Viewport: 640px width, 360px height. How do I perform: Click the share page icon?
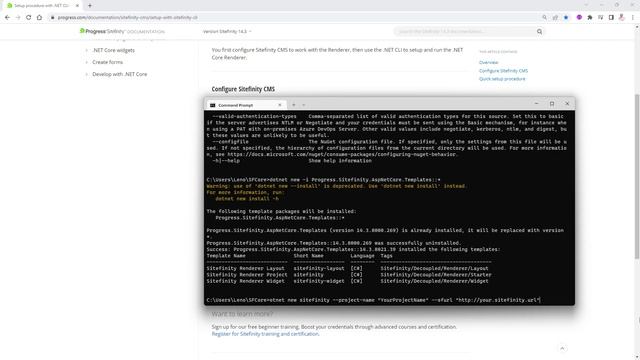point(555,18)
